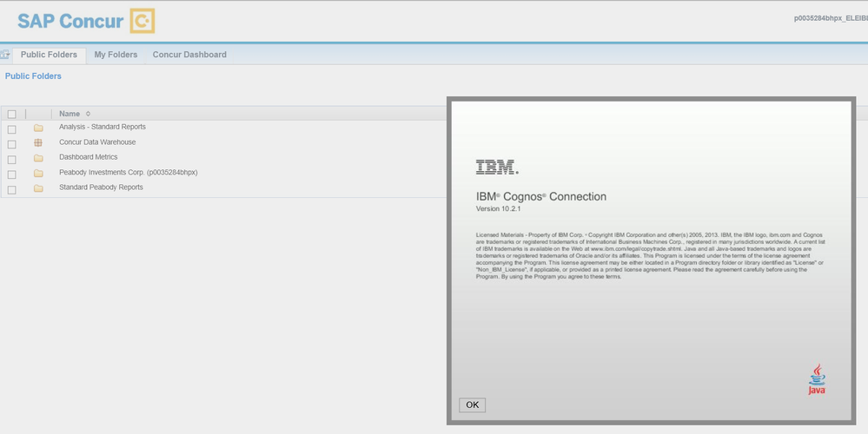Check the Concur Data Warehouse checkbox

pyautogui.click(x=11, y=144)
